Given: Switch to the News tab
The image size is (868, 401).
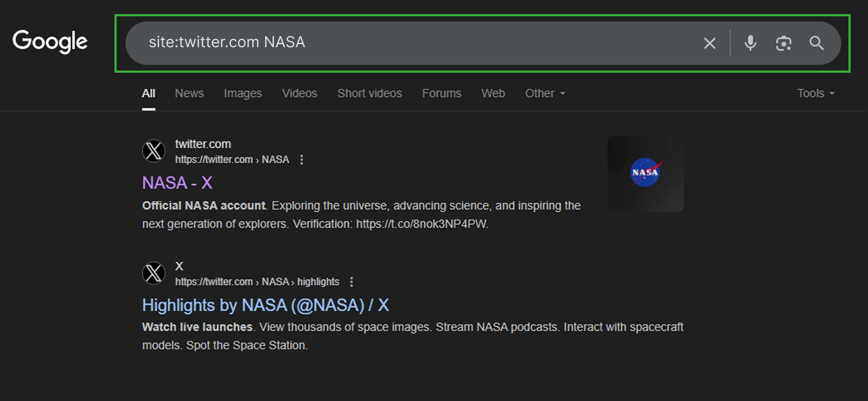Looking at the screenshot, I should point(189,93).
